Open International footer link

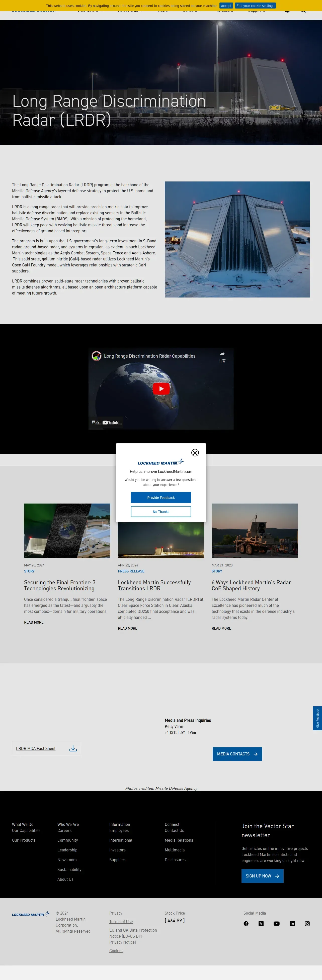(121, 840)
